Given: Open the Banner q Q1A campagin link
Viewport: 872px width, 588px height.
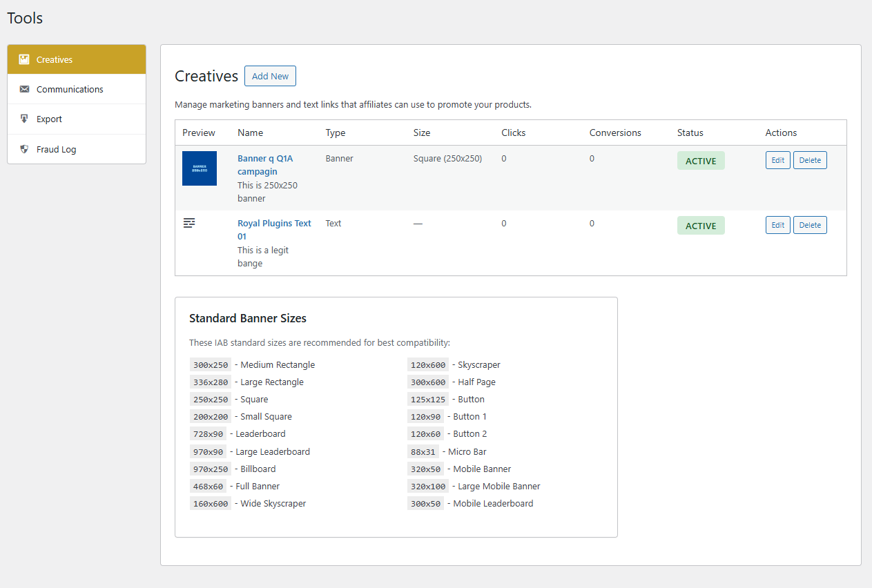Looking at the screenshot, I should pyautogui.click(x=265, y=165).
